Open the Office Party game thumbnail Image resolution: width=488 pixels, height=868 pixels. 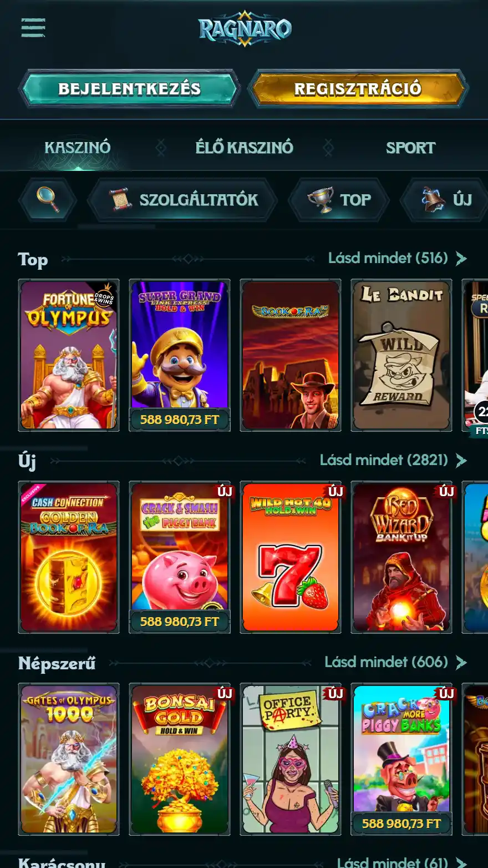[291, 759]
